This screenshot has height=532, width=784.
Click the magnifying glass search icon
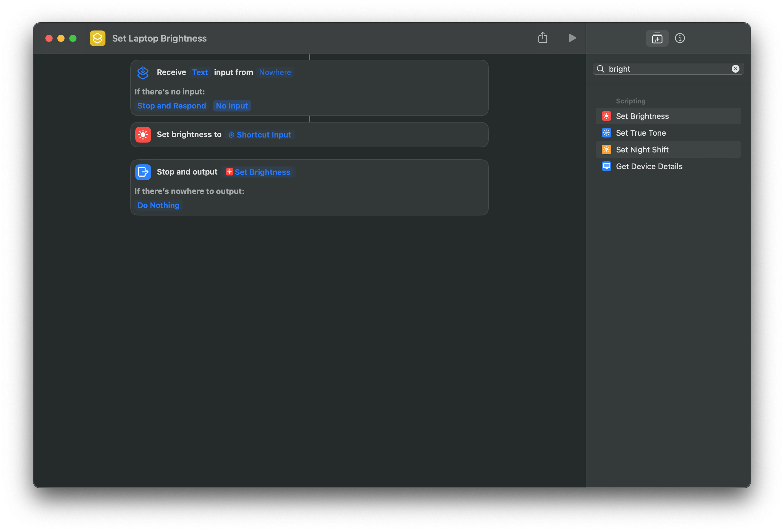(x=601, y=69)
